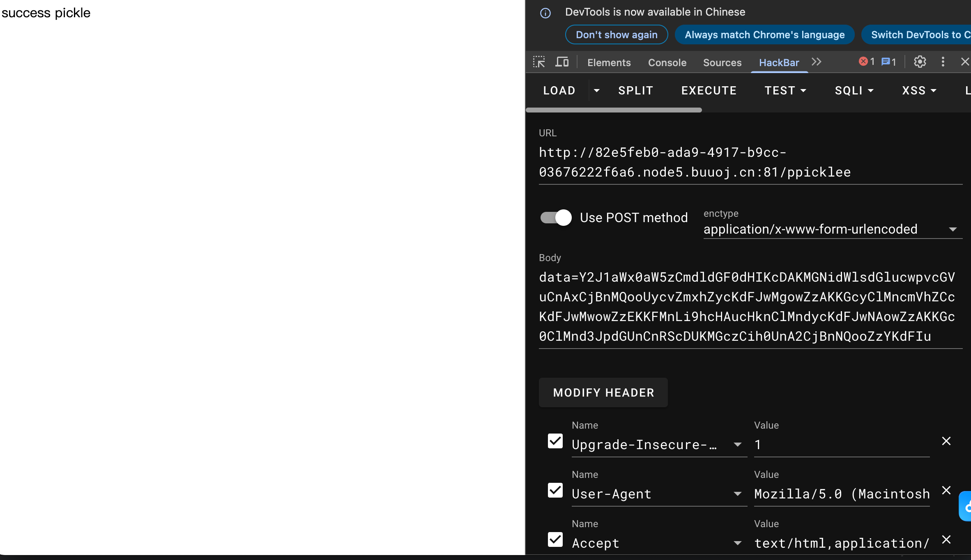Uncheck the Accept header checkbox
Screen dimensions: 971x560
pyautogui.click(x=555, y=539)
